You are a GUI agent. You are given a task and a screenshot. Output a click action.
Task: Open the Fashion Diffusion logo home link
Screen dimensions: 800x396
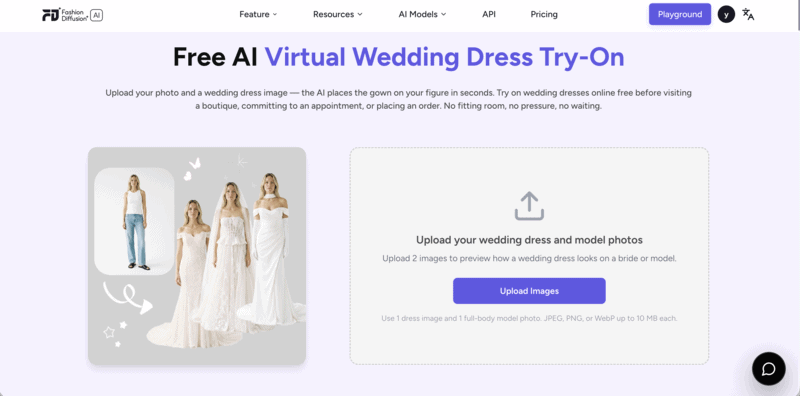(x=72, y=14)
